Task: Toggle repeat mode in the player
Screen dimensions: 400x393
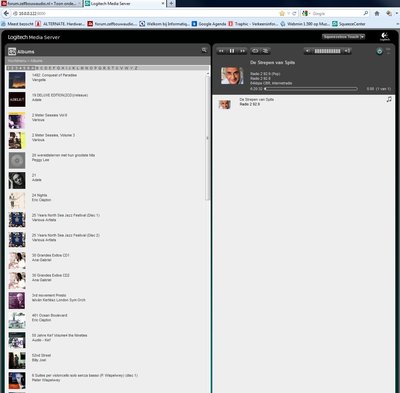Action: click(255, 51)
